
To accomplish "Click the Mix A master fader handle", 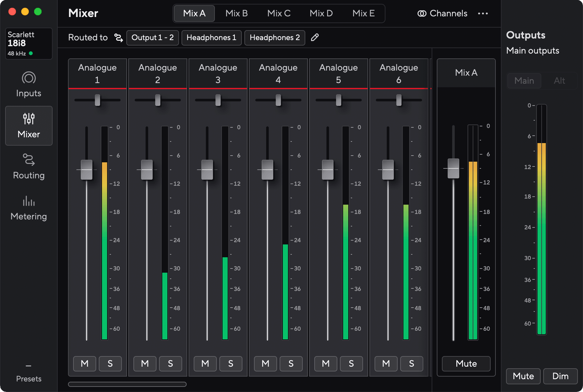I will (453, 168).
